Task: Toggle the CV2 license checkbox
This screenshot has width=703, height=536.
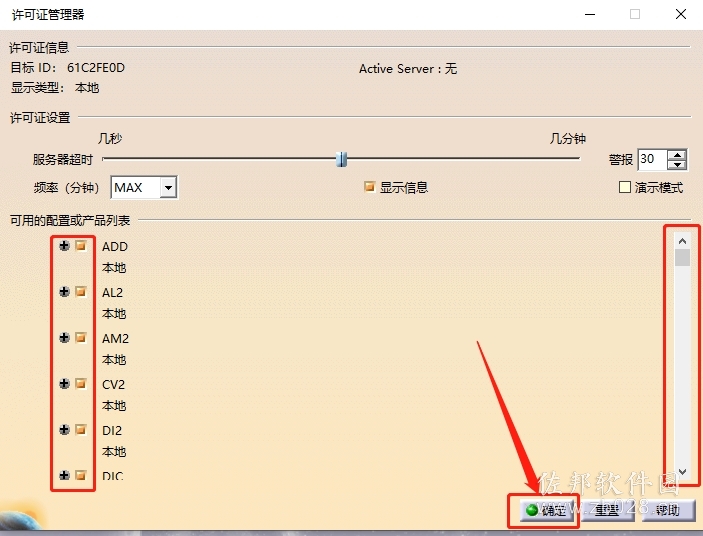Action: pos(81,384)
